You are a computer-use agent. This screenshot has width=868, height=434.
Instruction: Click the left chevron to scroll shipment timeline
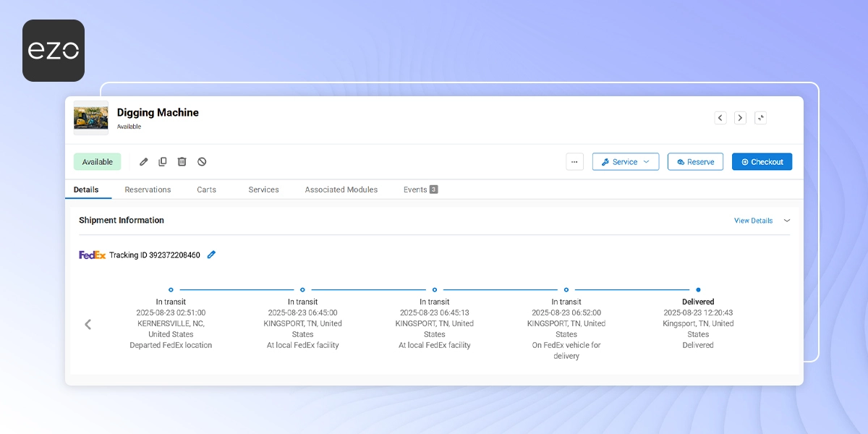point(88,324)
